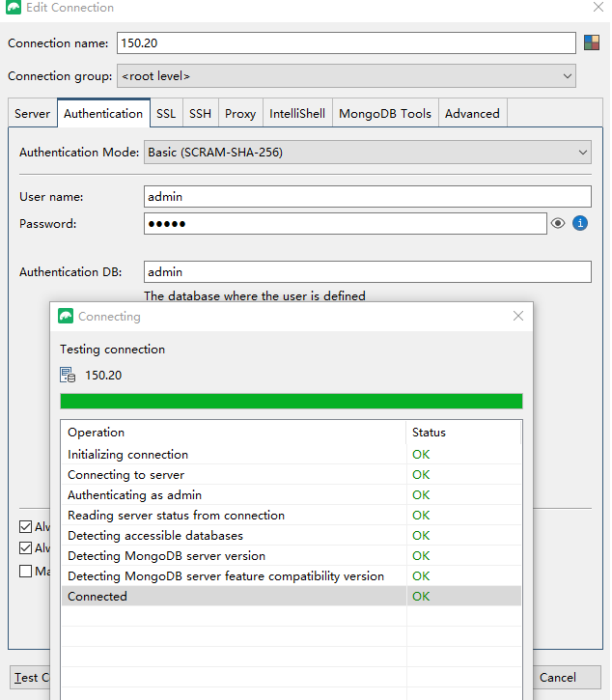Go to the SSH tab

pyautogui.click(x=200, y=113)
